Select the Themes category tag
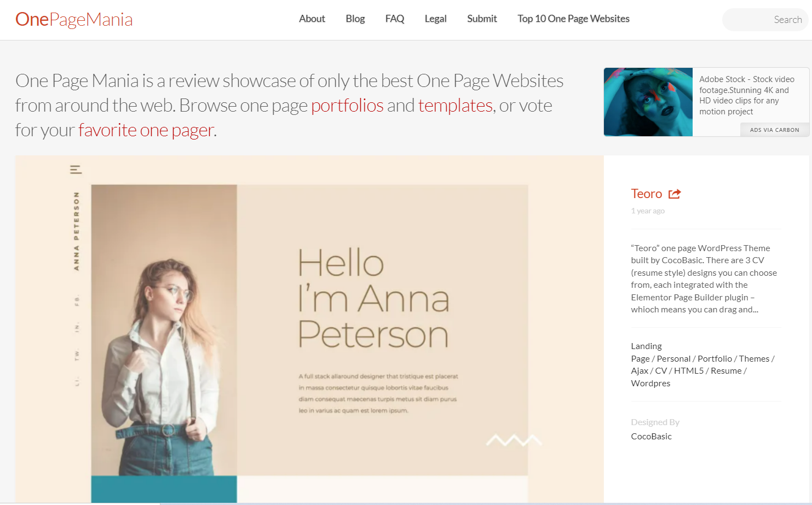 tap(754, 359)
